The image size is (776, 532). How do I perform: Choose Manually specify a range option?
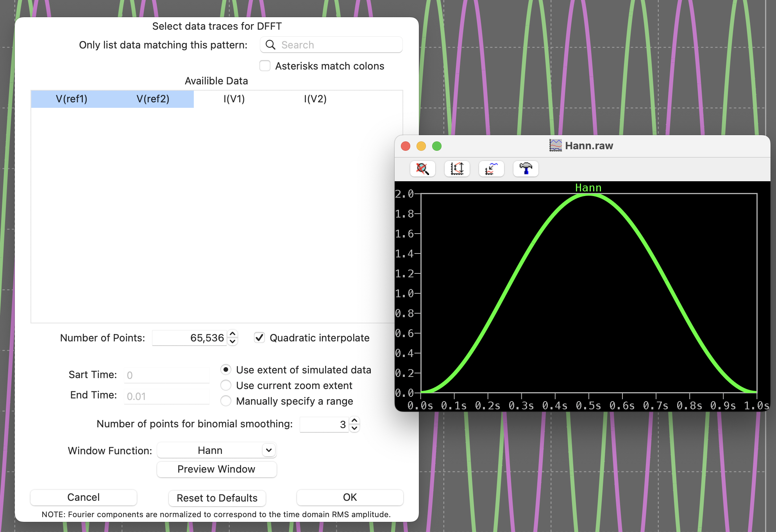click(226, 401)
